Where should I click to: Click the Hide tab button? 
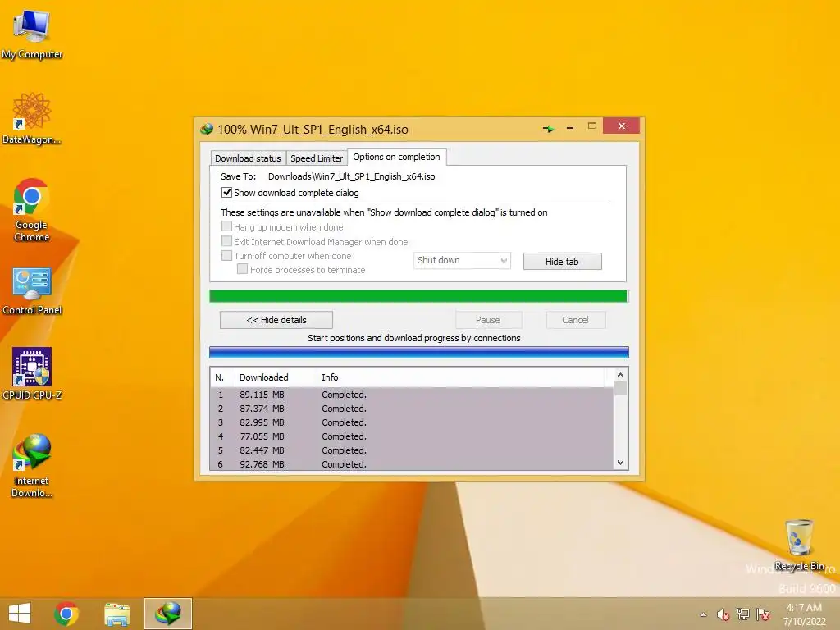pos(562,262)
